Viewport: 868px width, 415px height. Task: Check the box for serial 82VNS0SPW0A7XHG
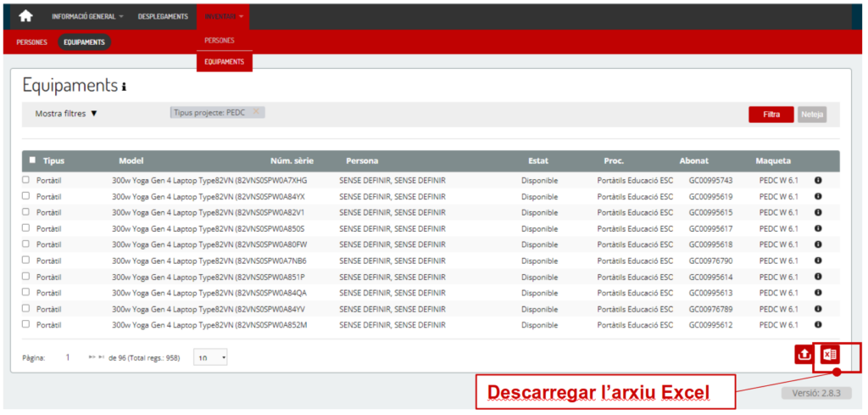25,180
